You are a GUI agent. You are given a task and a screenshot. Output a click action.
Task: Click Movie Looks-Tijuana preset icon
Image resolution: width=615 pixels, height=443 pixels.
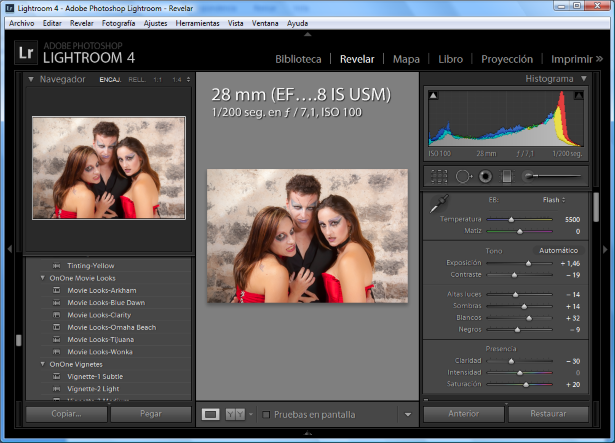56,339
